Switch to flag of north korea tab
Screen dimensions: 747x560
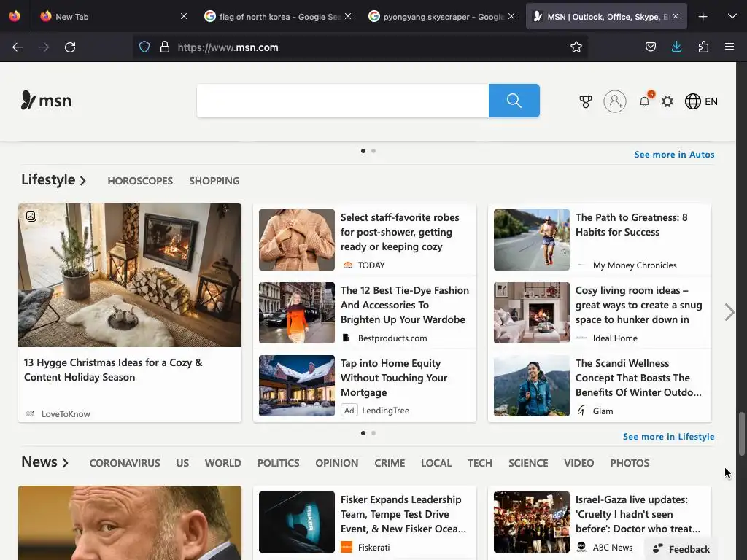278,16
